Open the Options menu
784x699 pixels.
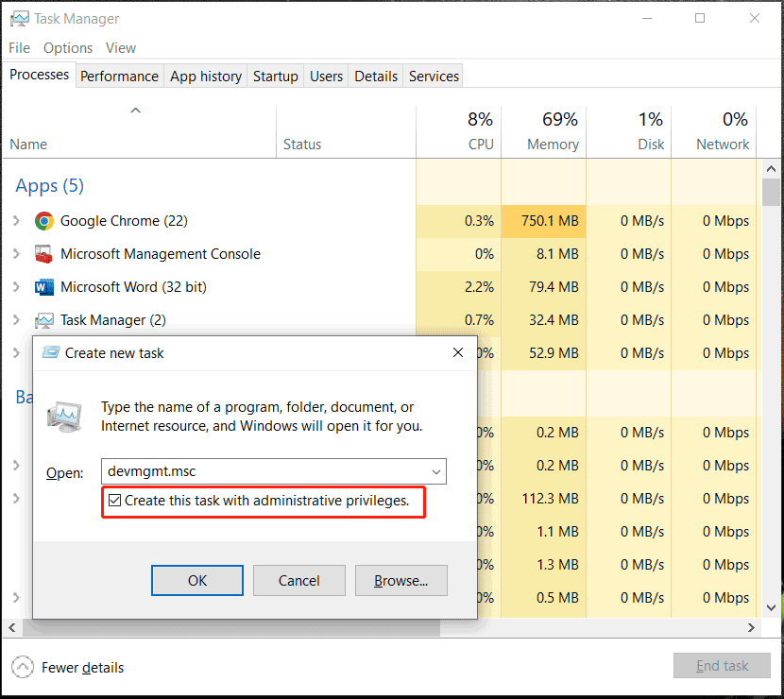(x=68, y=47)
